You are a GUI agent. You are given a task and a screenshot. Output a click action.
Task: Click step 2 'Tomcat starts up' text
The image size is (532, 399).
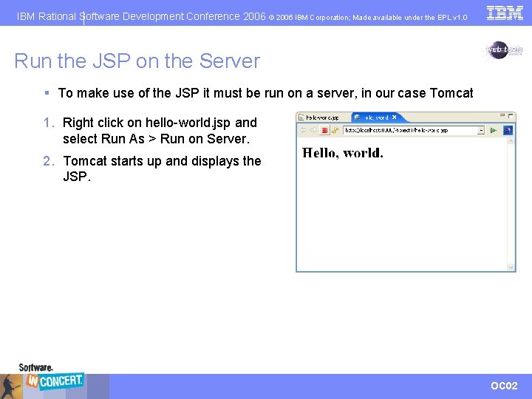pos(162,168)
